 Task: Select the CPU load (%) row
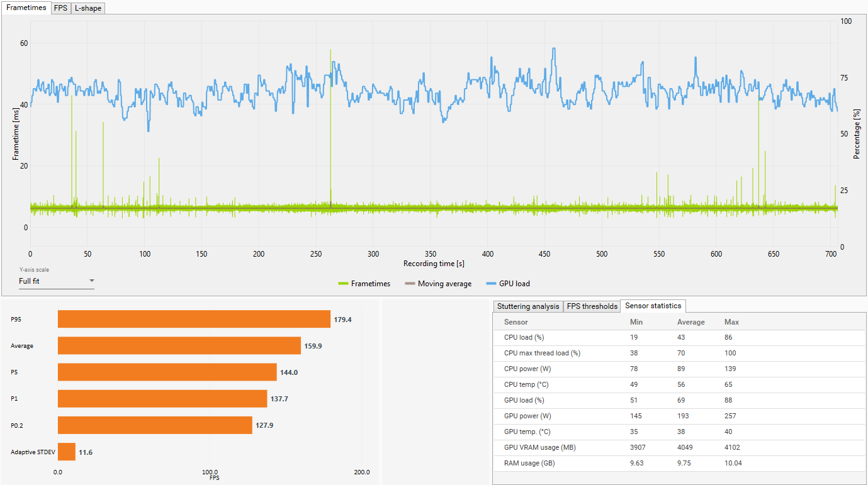coord(679,337)
